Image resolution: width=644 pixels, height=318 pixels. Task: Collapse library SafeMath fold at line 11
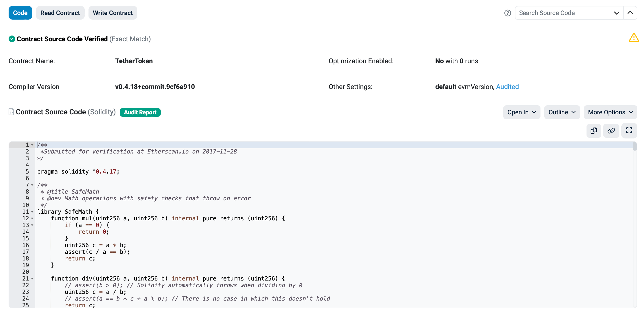coord(32,212)
